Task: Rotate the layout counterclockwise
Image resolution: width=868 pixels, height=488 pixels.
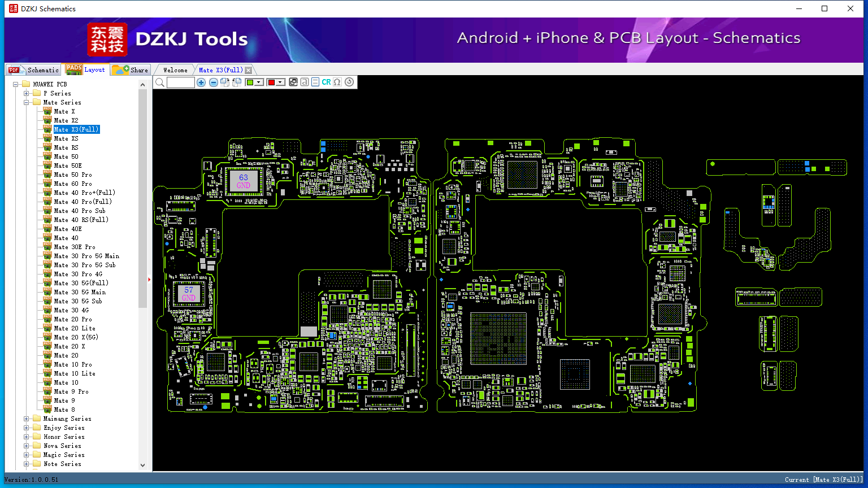Action: (237, 82)
